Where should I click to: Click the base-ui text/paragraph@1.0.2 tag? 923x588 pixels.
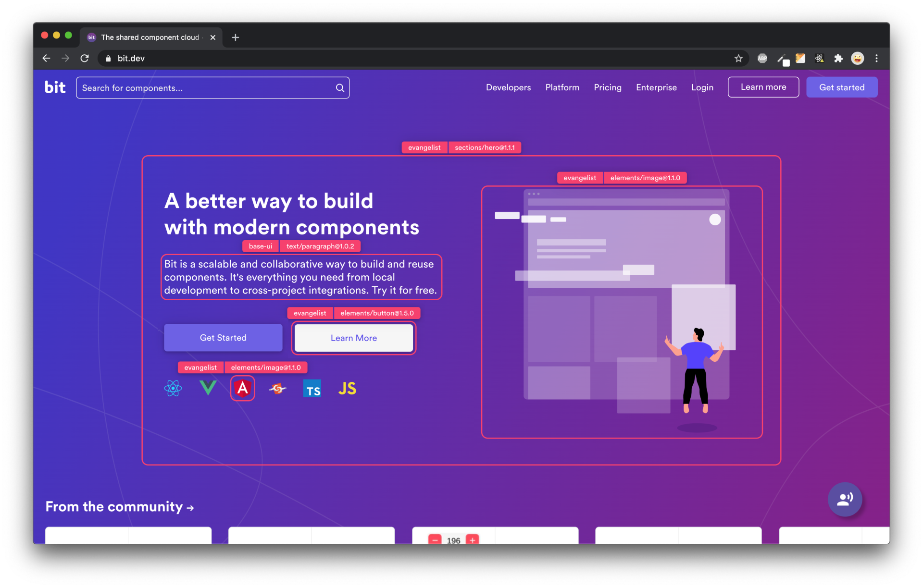click(301, 246)
